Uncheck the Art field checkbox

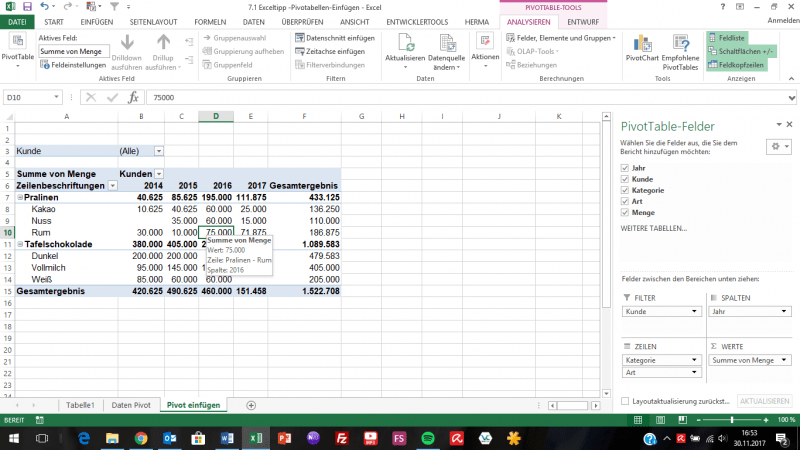coord(624,202)
